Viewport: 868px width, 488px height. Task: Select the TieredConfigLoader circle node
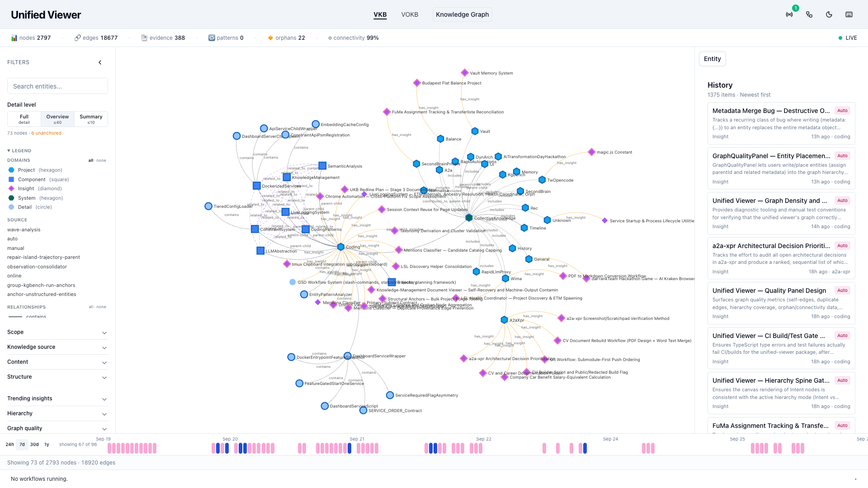tap(208, 206)
